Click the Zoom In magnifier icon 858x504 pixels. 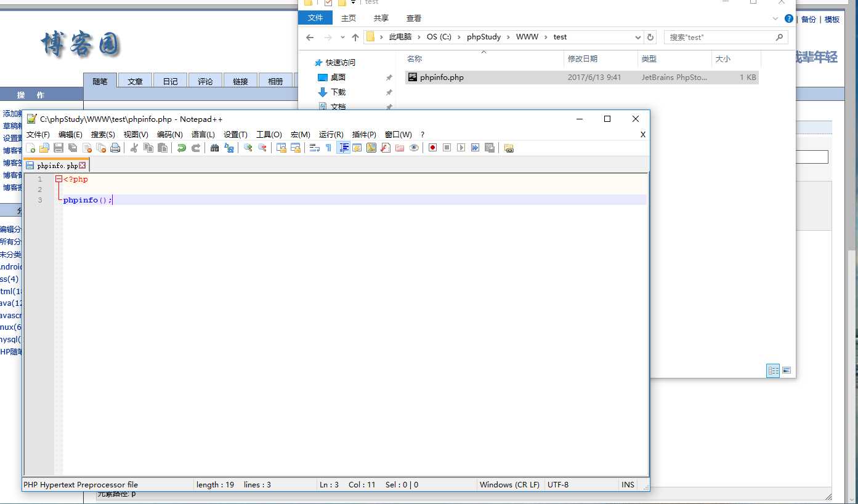point(248,148)
